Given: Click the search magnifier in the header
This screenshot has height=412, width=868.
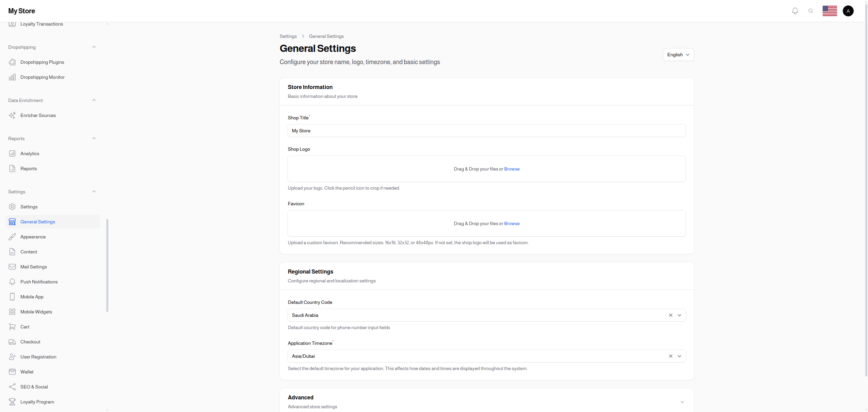Looking at the screenshot, I should pos(811,11).
